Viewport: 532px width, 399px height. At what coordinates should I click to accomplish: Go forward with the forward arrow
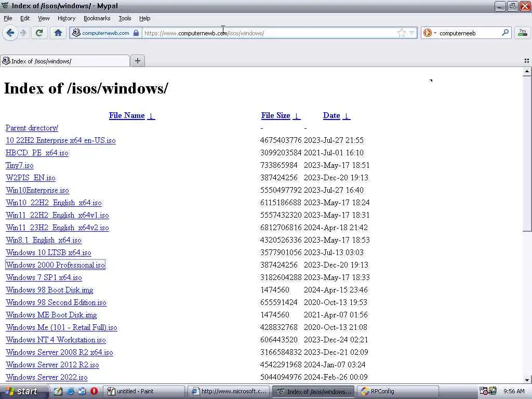pos(23,33)
